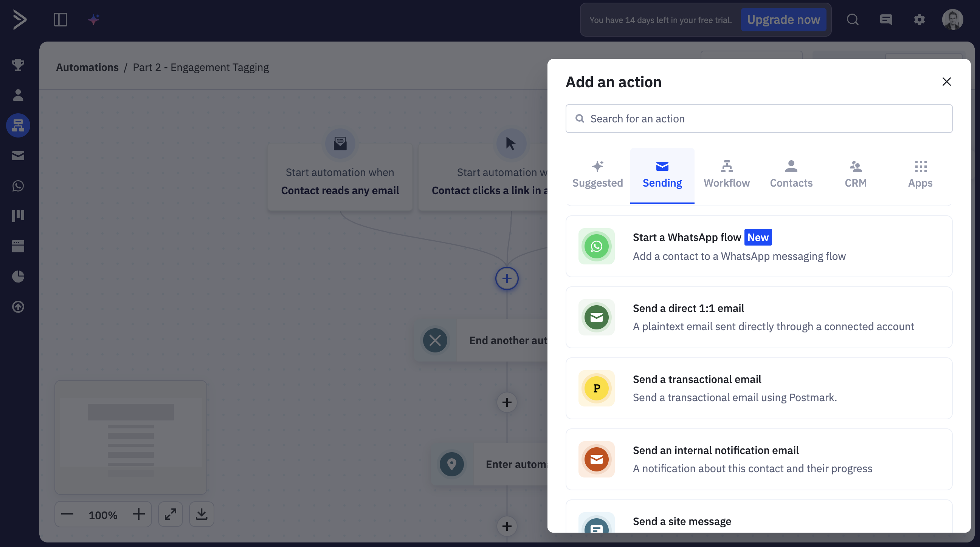Open Site section via the browser window icon
The image size is (980, 547).
pyautogui.click(x=18, y=246)
